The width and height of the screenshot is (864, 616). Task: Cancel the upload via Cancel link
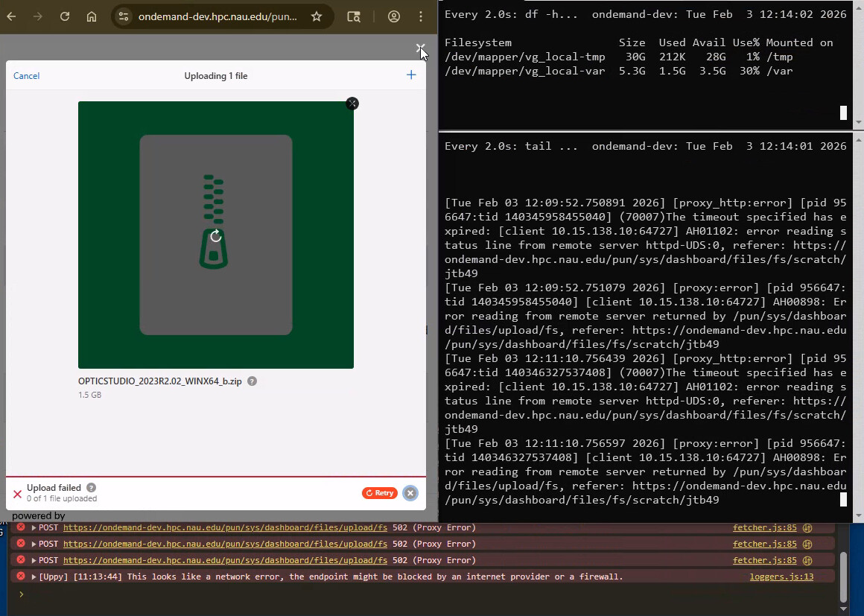pos(26,76)
